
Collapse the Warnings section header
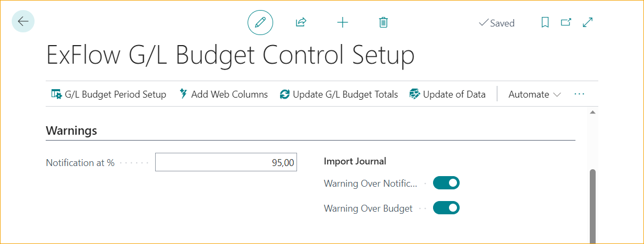71,130
